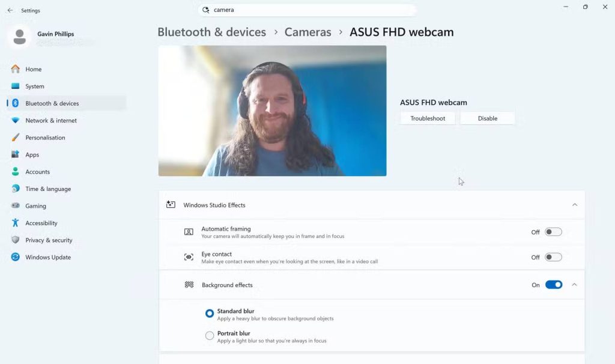Click the settings search box
Screen dimensions: 615x364
307,10
